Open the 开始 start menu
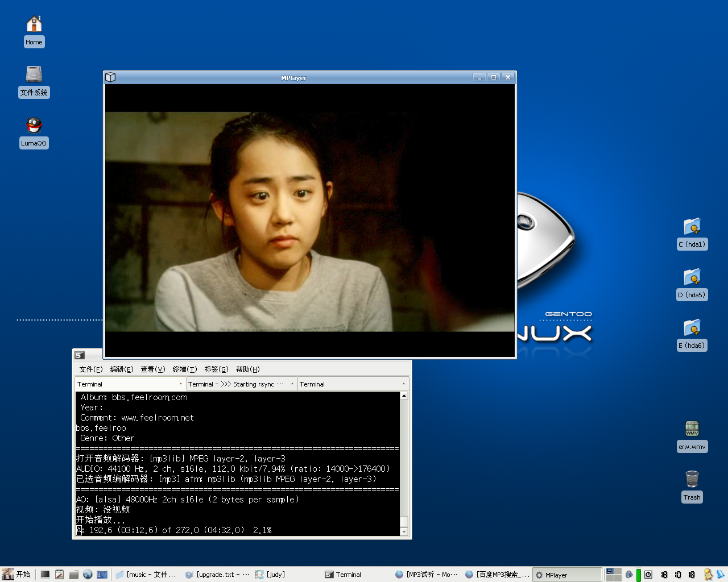The image size is (728, 582). coord(16,575)
